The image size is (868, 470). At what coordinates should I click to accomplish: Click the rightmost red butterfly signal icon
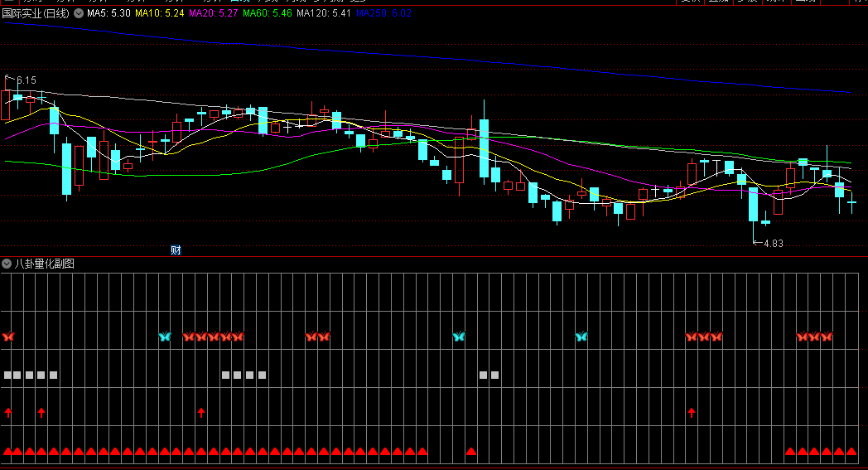click(826, 337)
